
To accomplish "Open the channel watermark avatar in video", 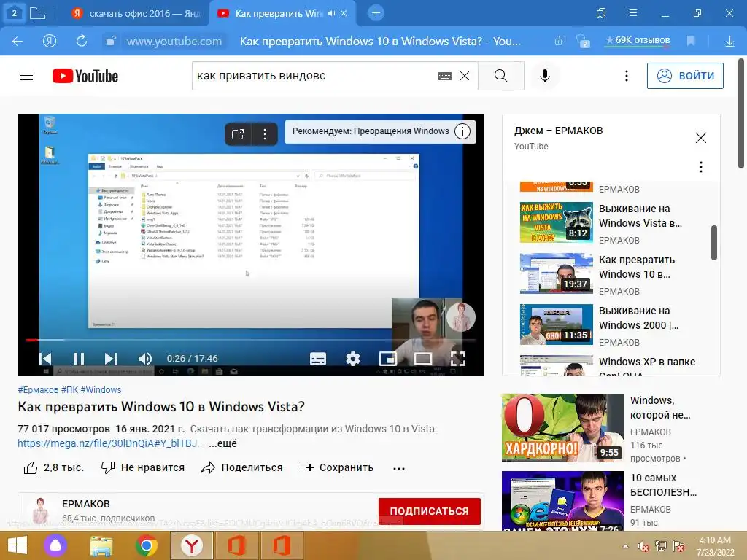I will [x=461, y=317].
